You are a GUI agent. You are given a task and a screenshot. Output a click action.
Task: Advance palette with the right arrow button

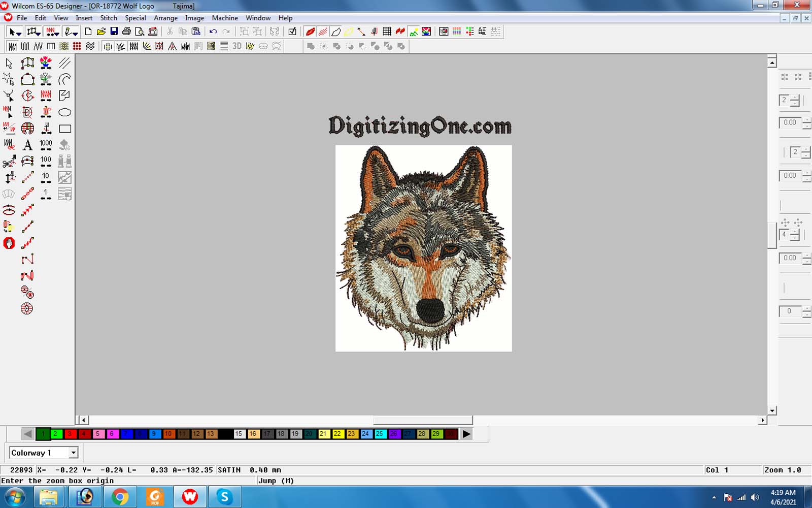click(x=466, y=434)
